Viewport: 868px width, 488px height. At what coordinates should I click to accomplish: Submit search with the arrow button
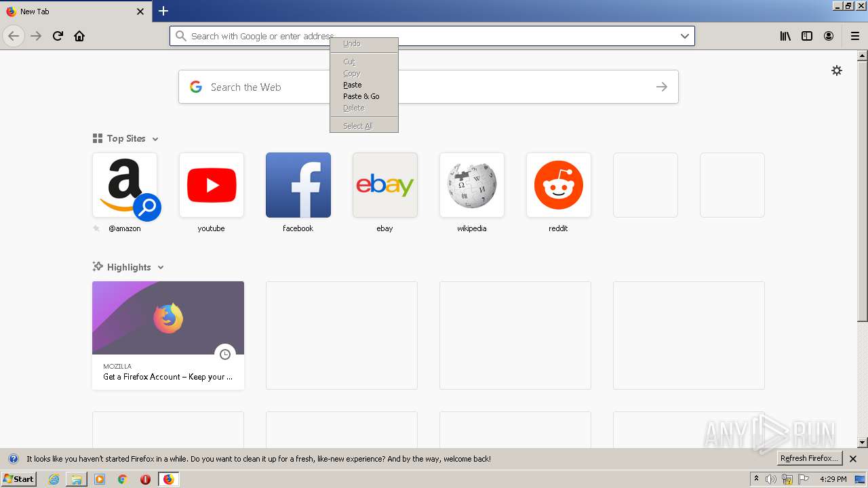coord(662,87)
